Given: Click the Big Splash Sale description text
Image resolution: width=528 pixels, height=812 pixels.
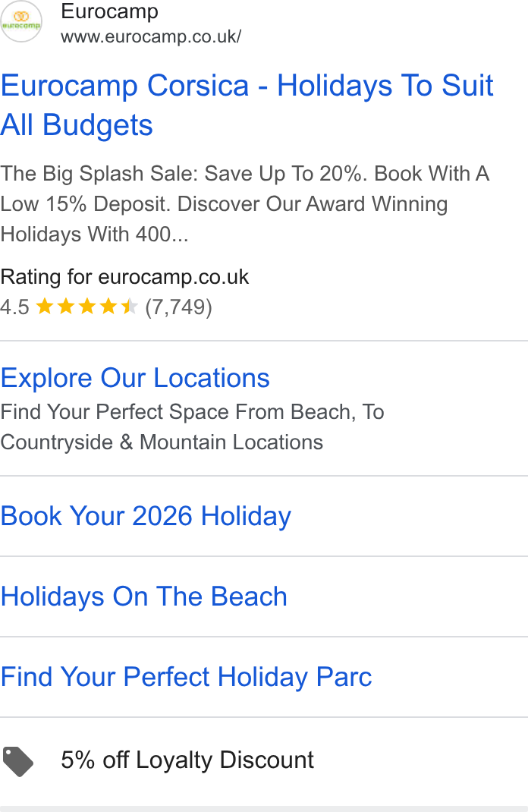Looking at the screenshot, I should pos(245,203).
